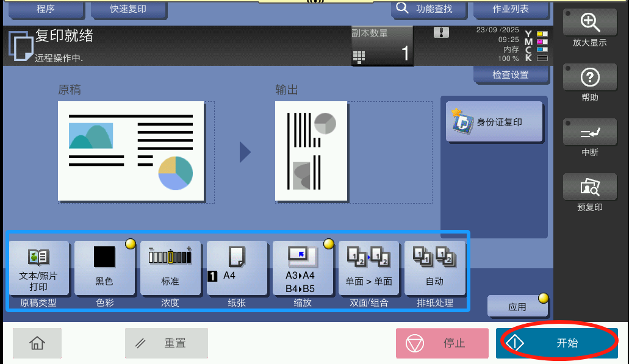Switch to the 快速复印 tab

tap(128, 9)
